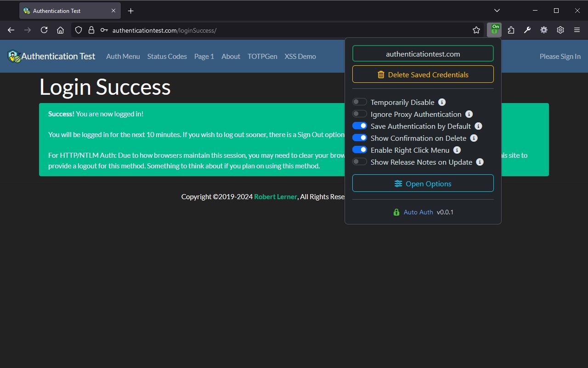Image resolution: width=588 pixels, height=368 pixels.
Task: Enable Show Release Notes on Update
Action: (x=360, y=161)
